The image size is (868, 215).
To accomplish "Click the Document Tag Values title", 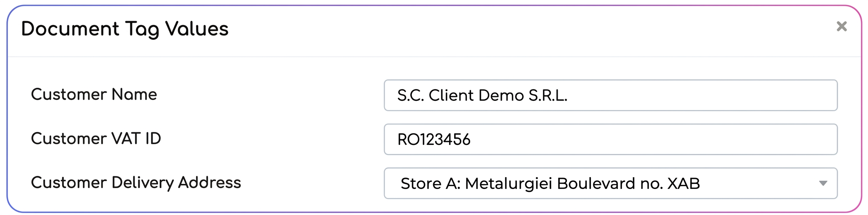I will (x=124, y=29).
